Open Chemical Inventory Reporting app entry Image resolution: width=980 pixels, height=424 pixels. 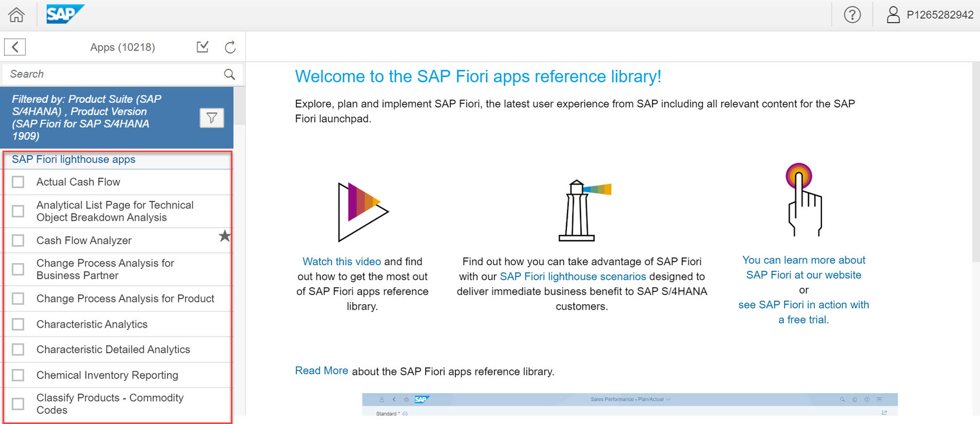(107, 375)
